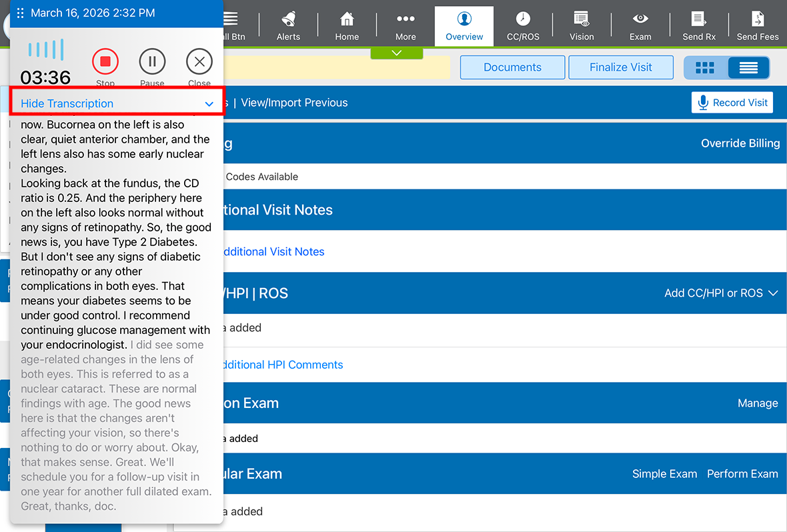Expand Add CC/HPI or ROS dropdown
Image resolution: width=787 pixels, height=532 pixels.
pyautogui.click(x=722, y=293)
